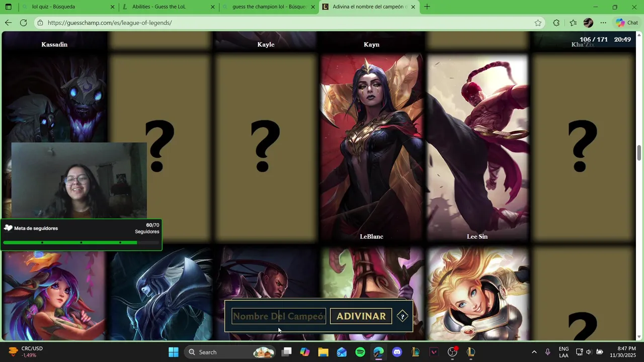Open Valorant icon on taskbar

[434, 352]
